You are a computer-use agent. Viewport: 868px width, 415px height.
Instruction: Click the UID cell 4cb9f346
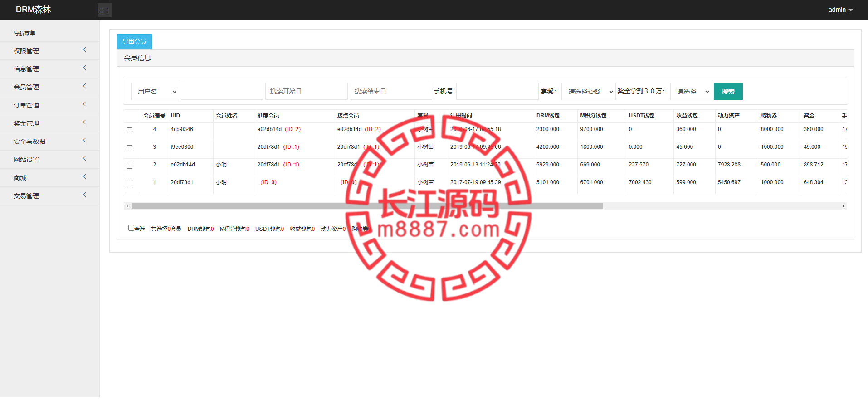click(182, 129)
